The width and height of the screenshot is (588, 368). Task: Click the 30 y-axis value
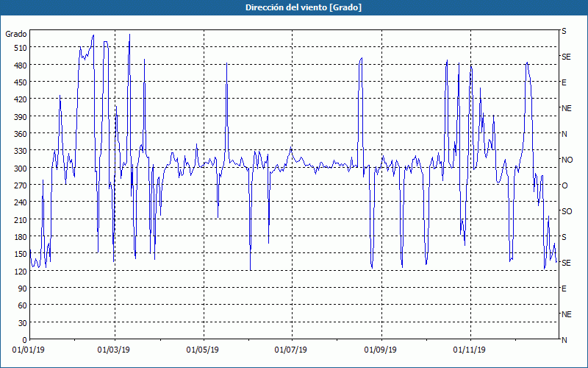click(23, 323)
